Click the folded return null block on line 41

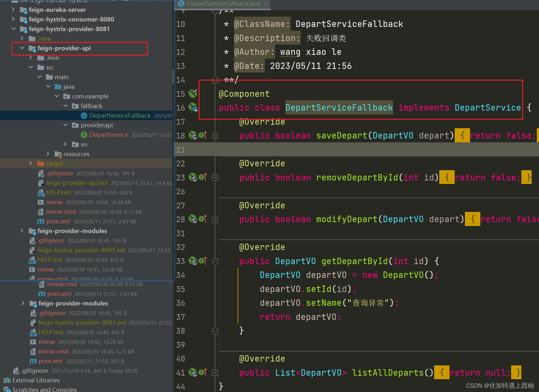pyautogui.click(x=477, y=373)
